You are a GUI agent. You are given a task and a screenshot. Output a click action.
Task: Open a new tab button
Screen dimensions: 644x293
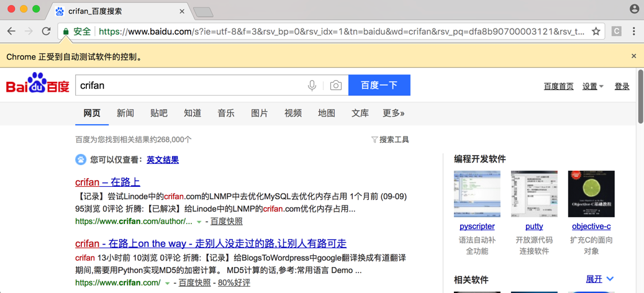coord(203,12)
